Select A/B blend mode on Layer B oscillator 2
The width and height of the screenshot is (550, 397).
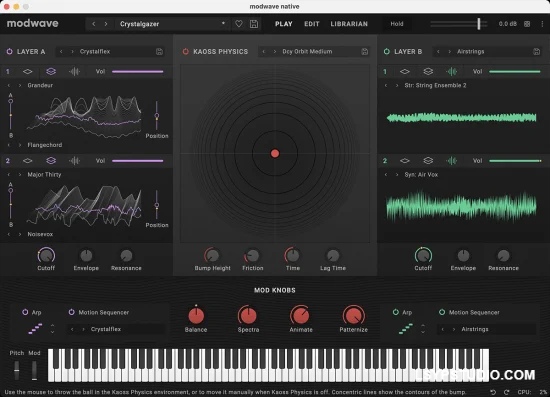click(x=428, y=161)
